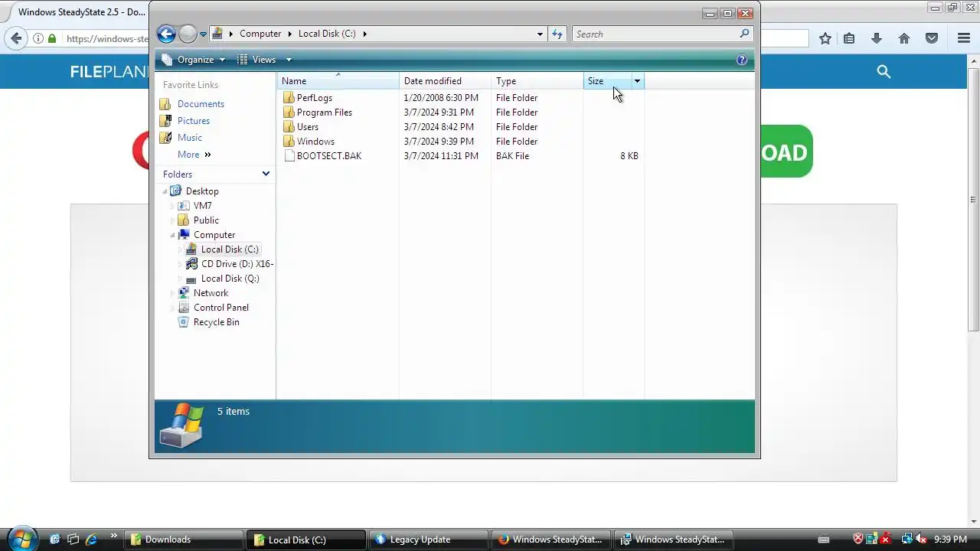Open the address bar history dropdown
Screen dimensions: 980x551
540,34
